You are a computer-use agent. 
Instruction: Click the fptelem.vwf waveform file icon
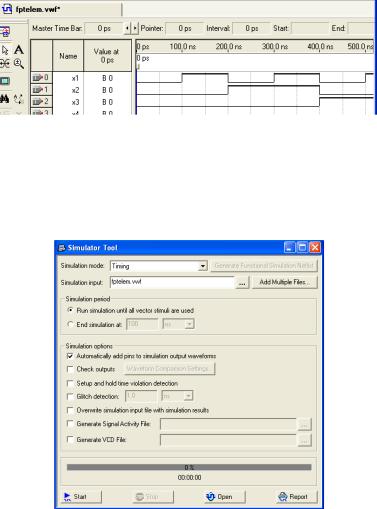[x=7, y=9]
